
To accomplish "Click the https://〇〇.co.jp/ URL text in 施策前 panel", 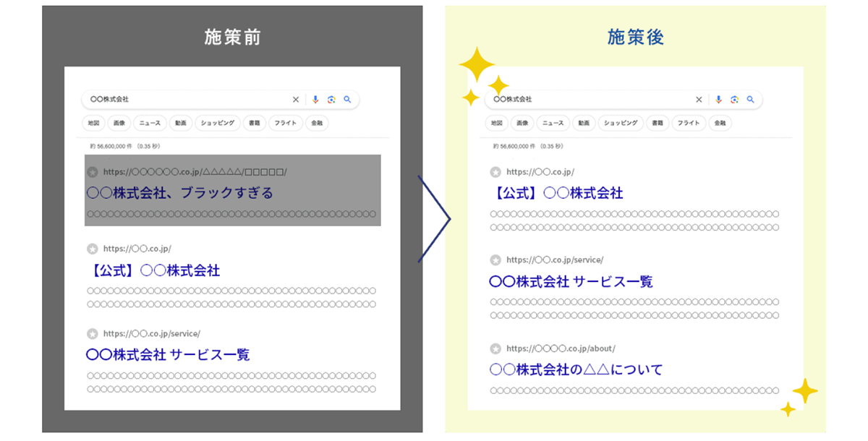I will click(x=137, y=249).
